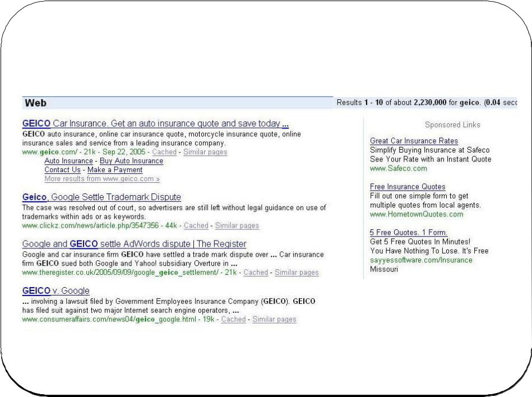This screenshot has height=397, width=532.
Task: Click the sayyessoftware.com/Insurance ad URL
Action: coord(421,260)
